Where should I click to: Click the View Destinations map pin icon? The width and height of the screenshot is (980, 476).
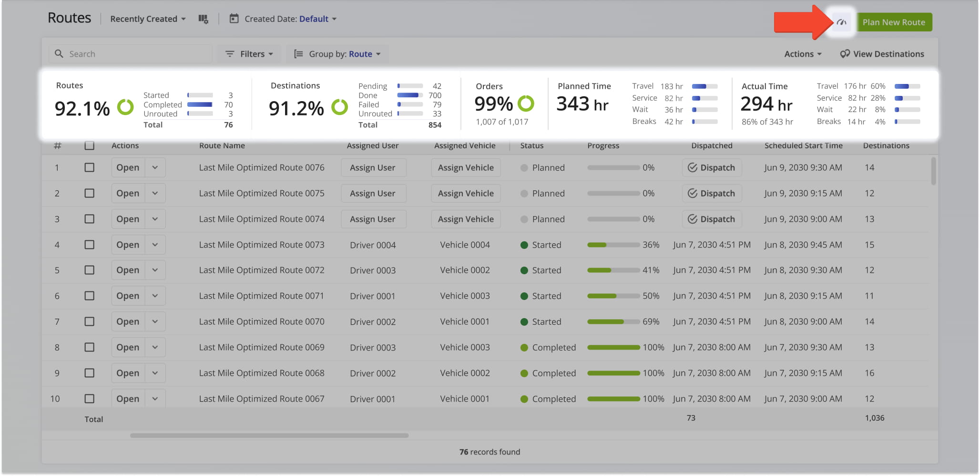[844, 53]
